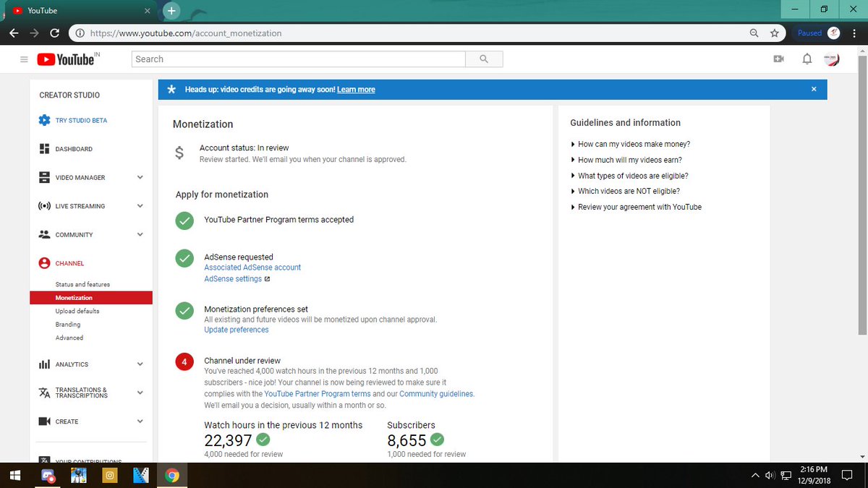The width and height of the screenshot is (868, 488).
Task: Open Upload defaults menu item
Action: tap(77, 311)
